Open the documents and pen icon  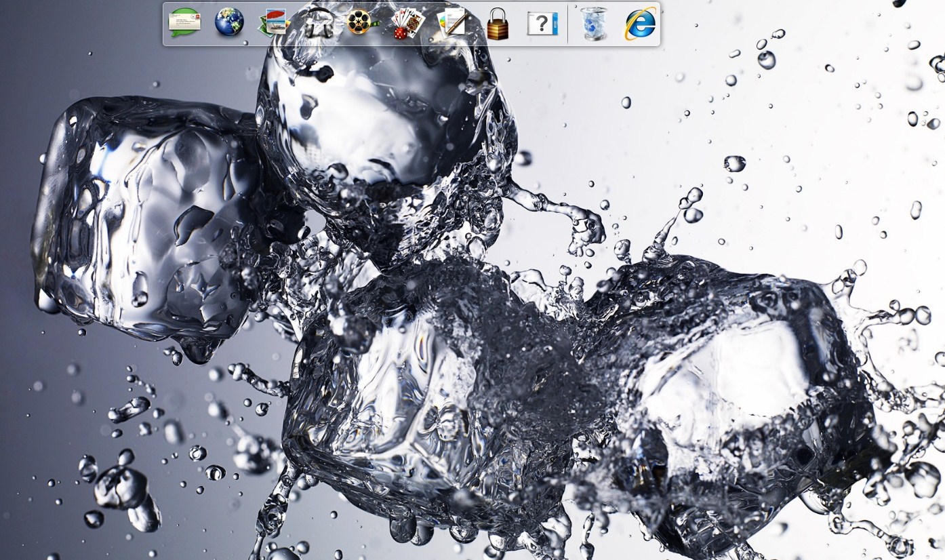pyautogui.click(x=453, y=22)
